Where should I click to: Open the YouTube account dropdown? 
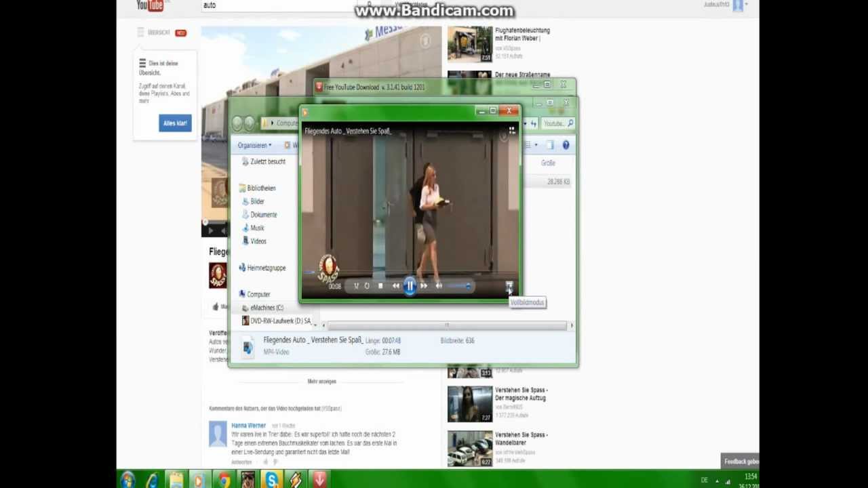coord(746,5)
